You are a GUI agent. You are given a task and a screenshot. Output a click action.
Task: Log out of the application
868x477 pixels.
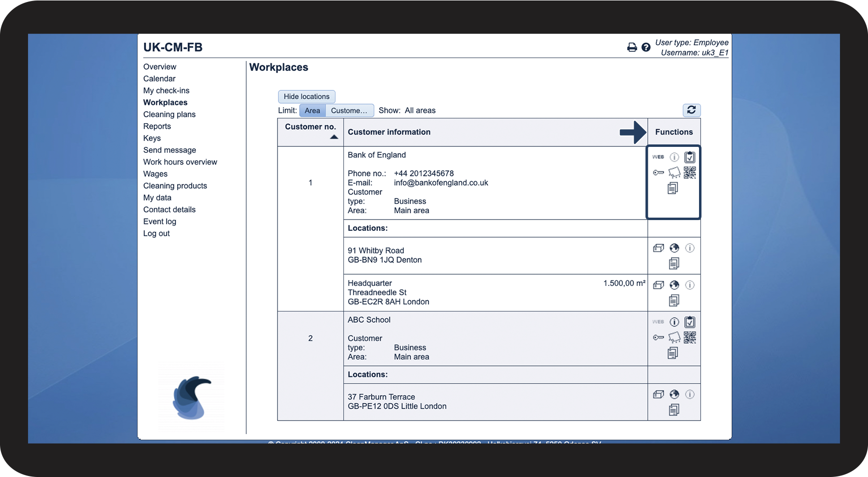[x=156, y=233]
